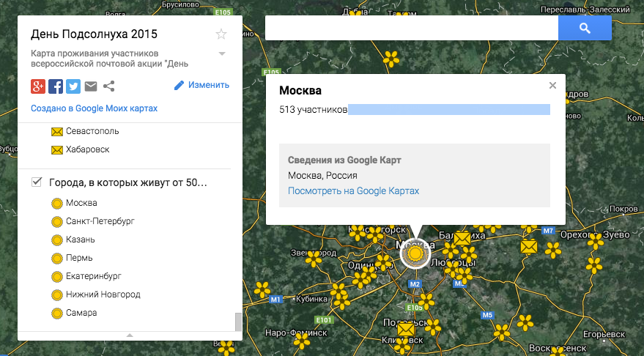Click the flower marker left of Кубинка
Viewport: 644px width, 356px height.
pos(262,289)
